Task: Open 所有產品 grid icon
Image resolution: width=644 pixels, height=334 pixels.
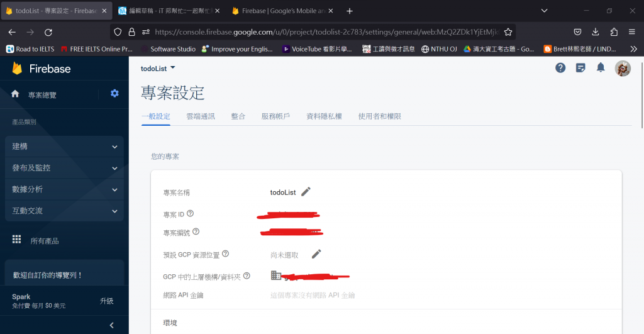Action: point(16,240)
